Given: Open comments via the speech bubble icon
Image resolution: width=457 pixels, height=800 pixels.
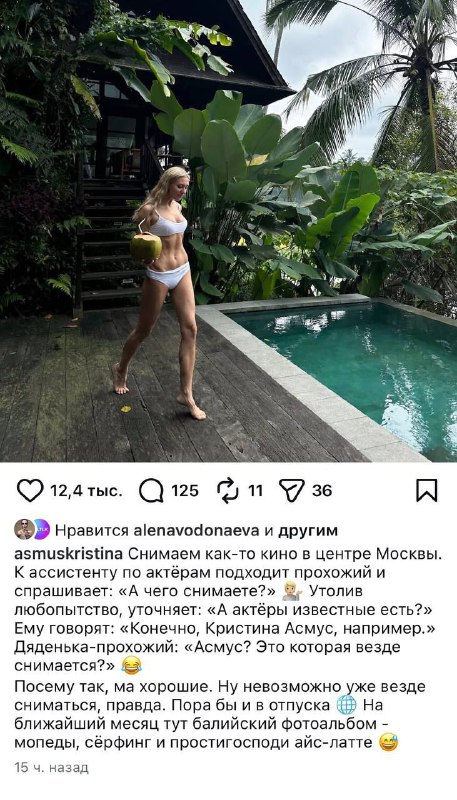Looking at the screenshot, I should click(151, 491).
